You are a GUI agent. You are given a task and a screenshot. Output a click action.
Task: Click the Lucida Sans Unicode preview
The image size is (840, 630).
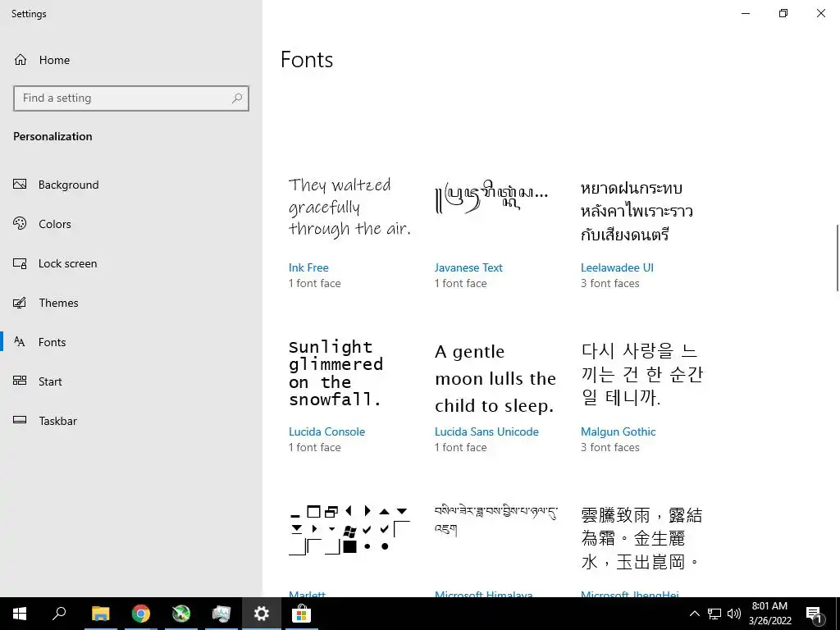pyautogui.click(x=495, y=379)
